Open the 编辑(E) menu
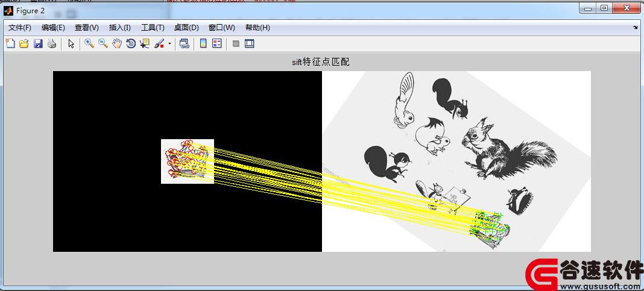 [53, 28]
